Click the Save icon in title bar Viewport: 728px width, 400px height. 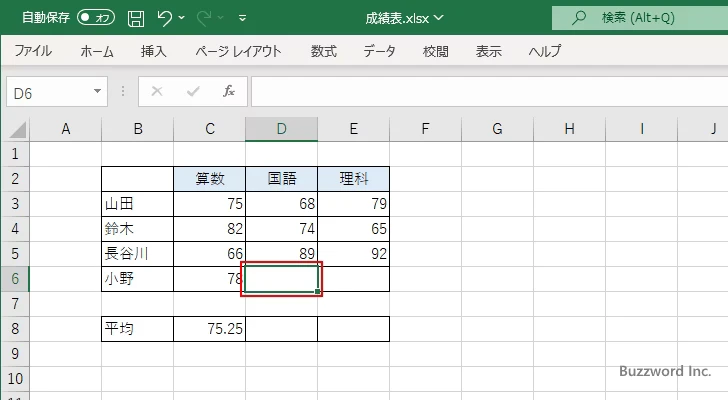(x=136, y=19)
